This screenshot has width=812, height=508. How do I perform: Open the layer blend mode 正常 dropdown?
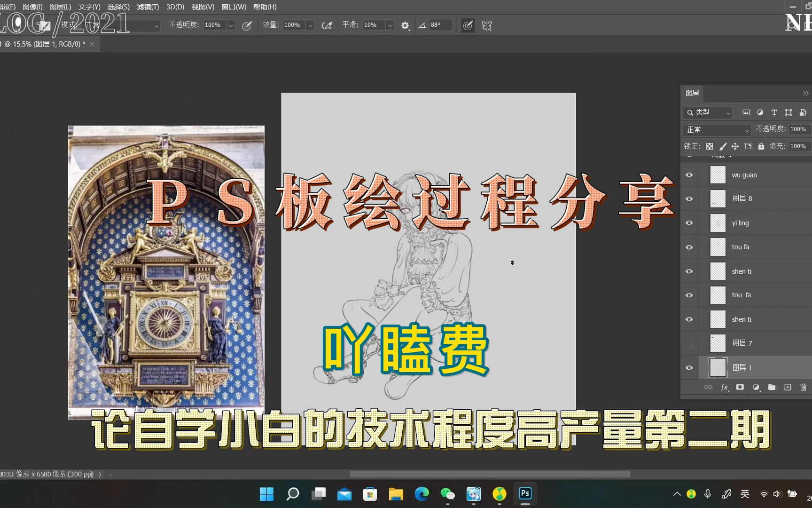(718, 130)
